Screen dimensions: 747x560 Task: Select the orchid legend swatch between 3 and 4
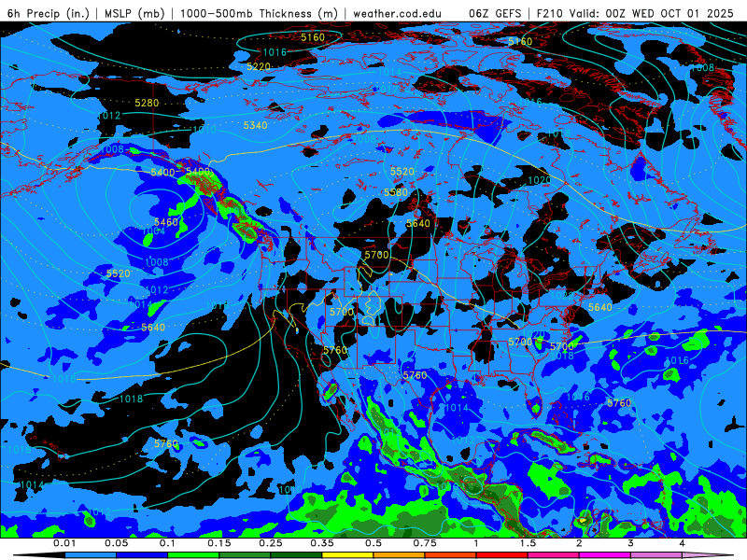[656, 555]
